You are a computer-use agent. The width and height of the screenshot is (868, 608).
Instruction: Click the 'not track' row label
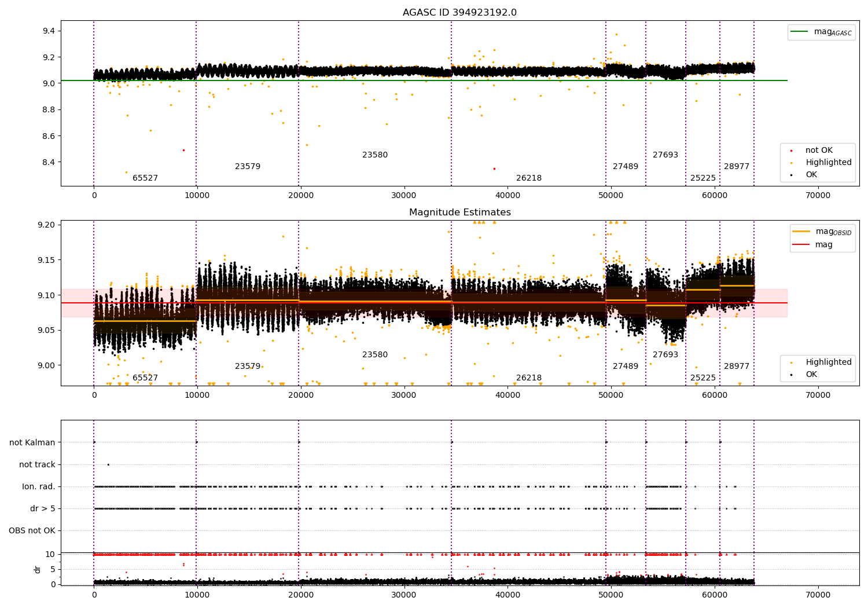(x=37, y=465)
